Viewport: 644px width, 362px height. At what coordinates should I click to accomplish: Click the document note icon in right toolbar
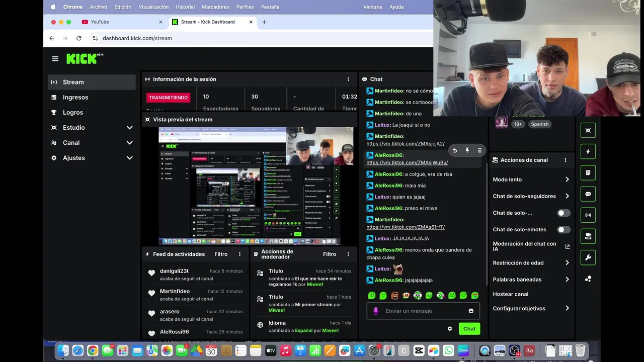588,172
